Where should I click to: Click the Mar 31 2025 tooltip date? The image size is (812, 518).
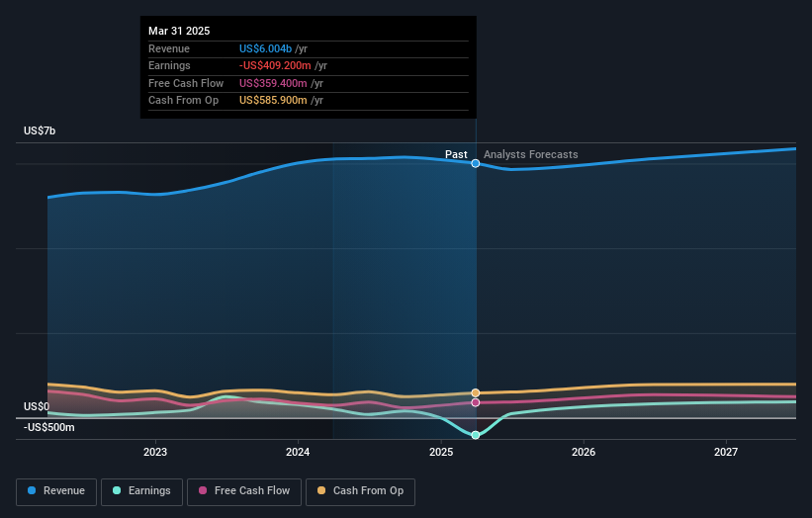(179, 31)
